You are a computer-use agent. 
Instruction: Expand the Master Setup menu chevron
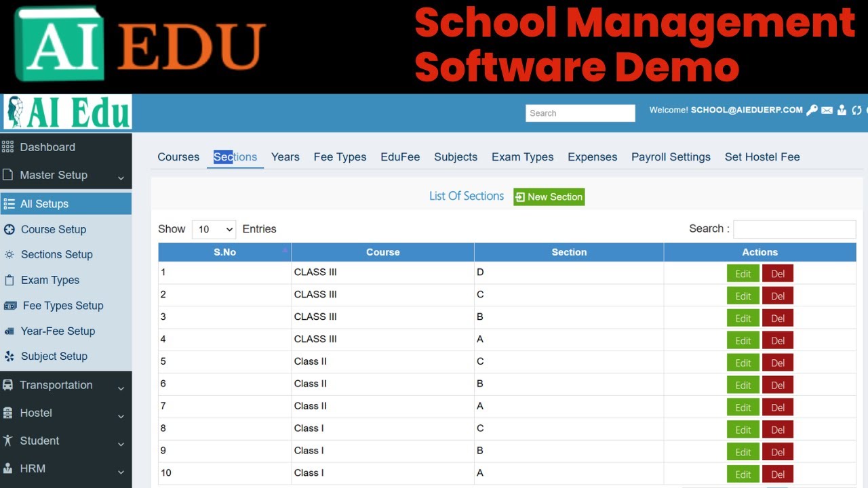121,178
